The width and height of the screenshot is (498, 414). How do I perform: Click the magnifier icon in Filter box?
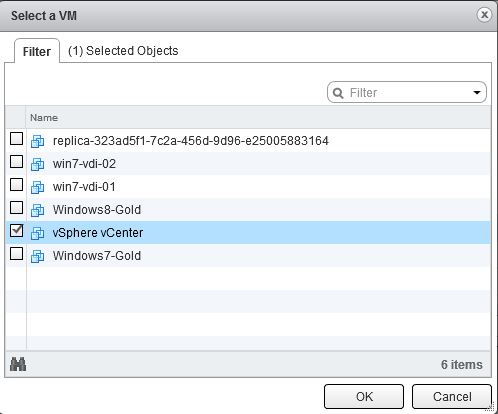338,93
